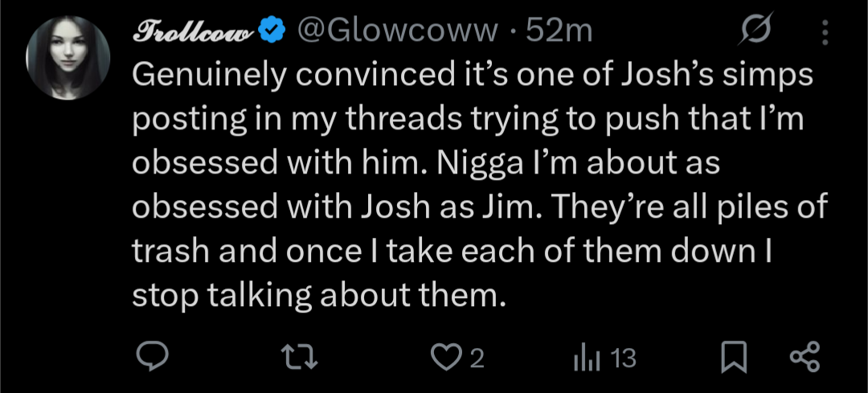Repost this tweet using the retweet icon
868x393 pixels.
304,358
